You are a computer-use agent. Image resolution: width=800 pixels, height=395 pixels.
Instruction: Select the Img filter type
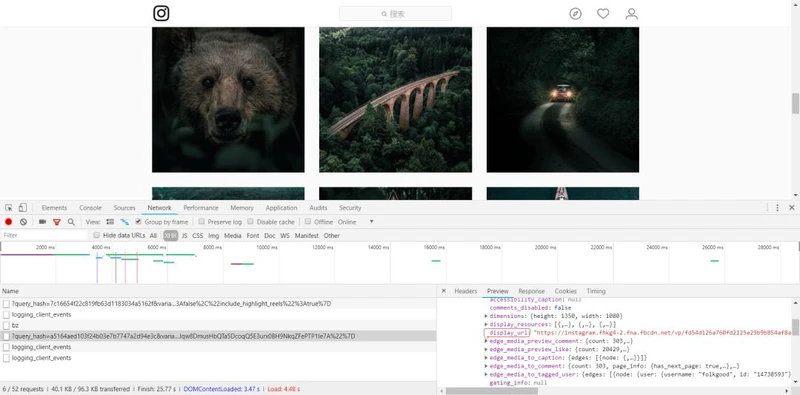click(213, 236)
